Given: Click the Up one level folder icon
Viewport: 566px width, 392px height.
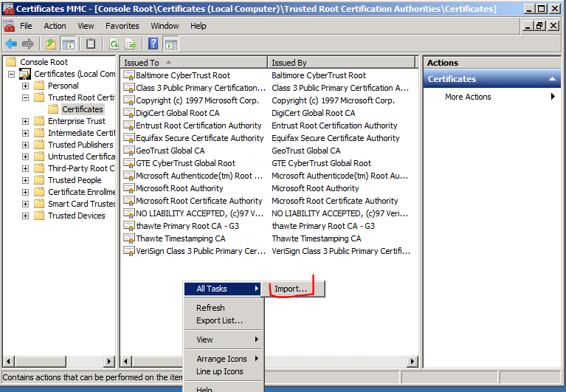Looking at the screenshot, I should (50, 44).
